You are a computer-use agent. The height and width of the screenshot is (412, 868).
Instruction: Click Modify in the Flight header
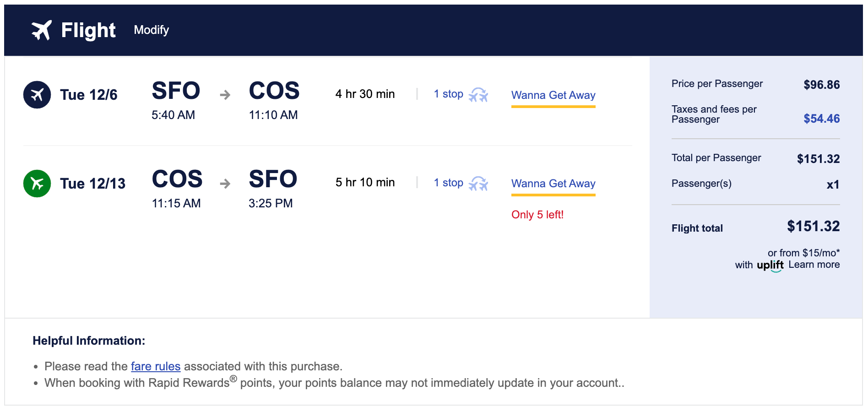pyautogui.click(x=152, y=30)
